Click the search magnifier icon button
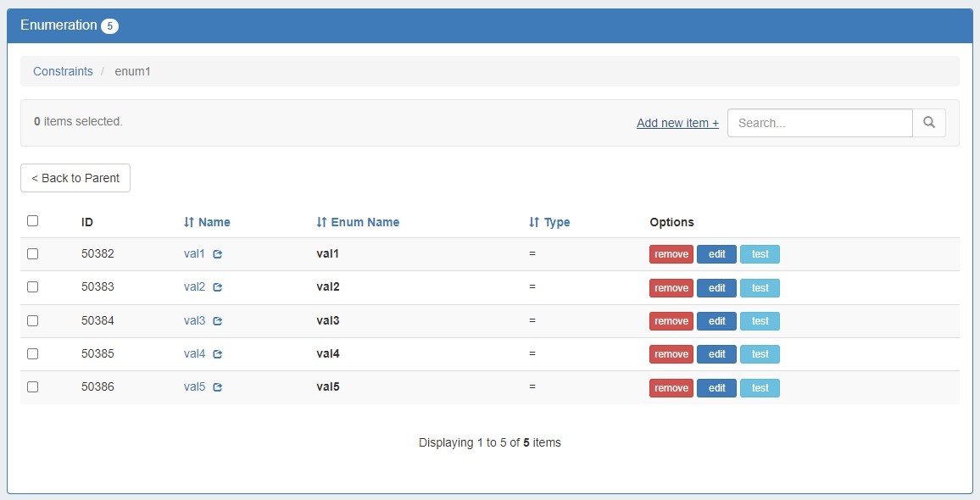The width and height of the screenshot is (980, 500). [x=929, y=123]
